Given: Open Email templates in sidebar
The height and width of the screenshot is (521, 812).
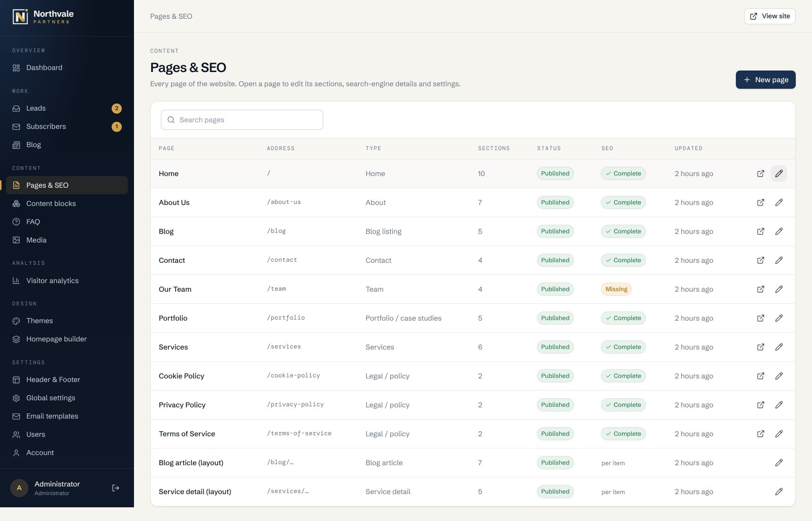Looking at the screenshot, I should [67, 416].
